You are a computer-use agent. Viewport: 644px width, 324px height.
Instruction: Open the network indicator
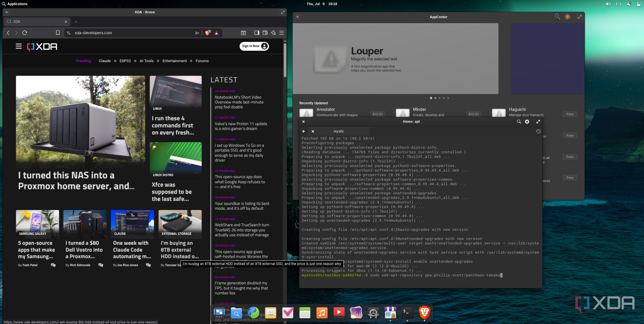pos(618,4)
